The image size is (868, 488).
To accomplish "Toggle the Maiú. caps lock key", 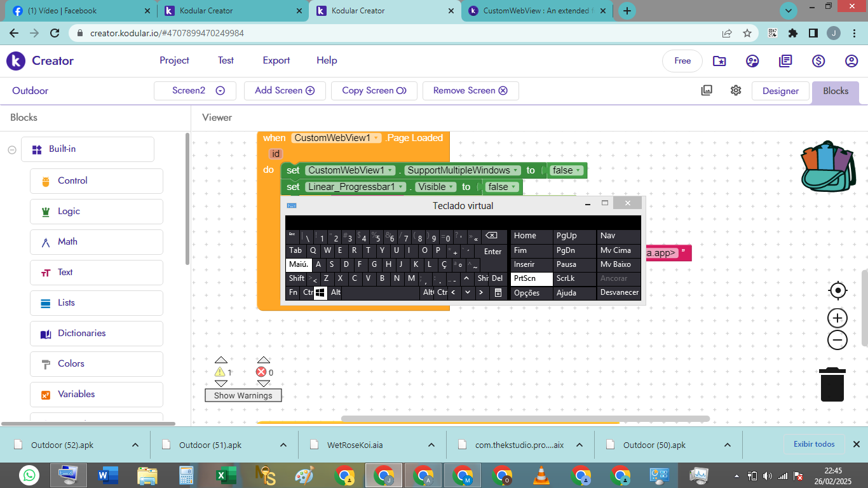I will 298,264.
